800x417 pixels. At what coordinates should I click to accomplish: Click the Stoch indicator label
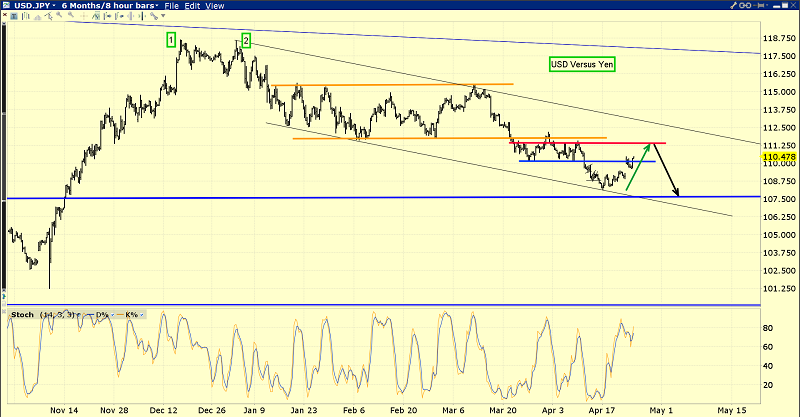point(20,314)
